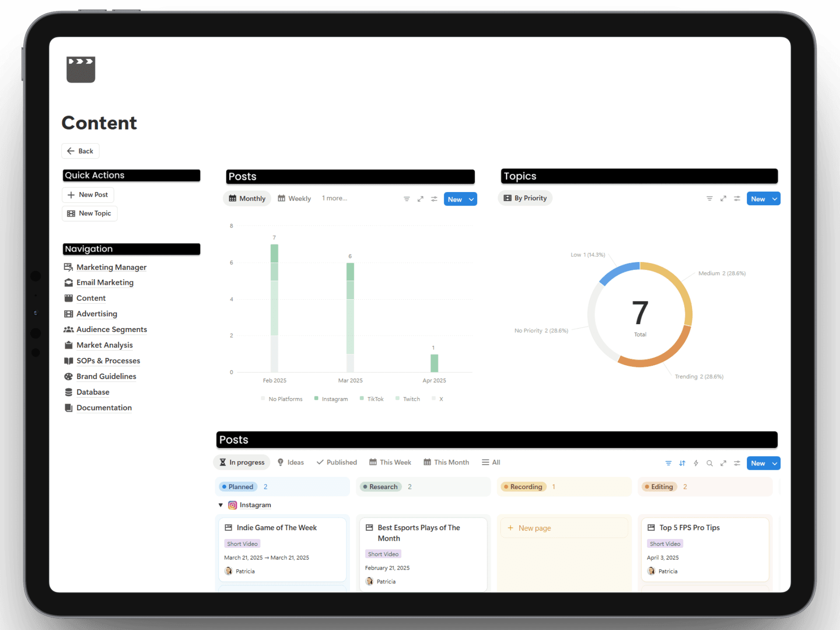Toggle TikTok legend item in chart
The image size is (840, 630).
point(371,399)
